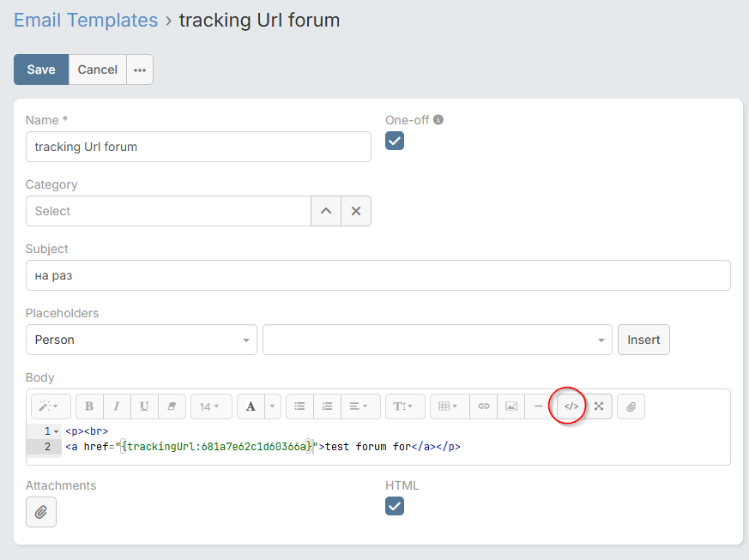The width and height of the screenshot is (749, 560).
Task: Toggle the HTML checkbox
Action: click(395, 506)
